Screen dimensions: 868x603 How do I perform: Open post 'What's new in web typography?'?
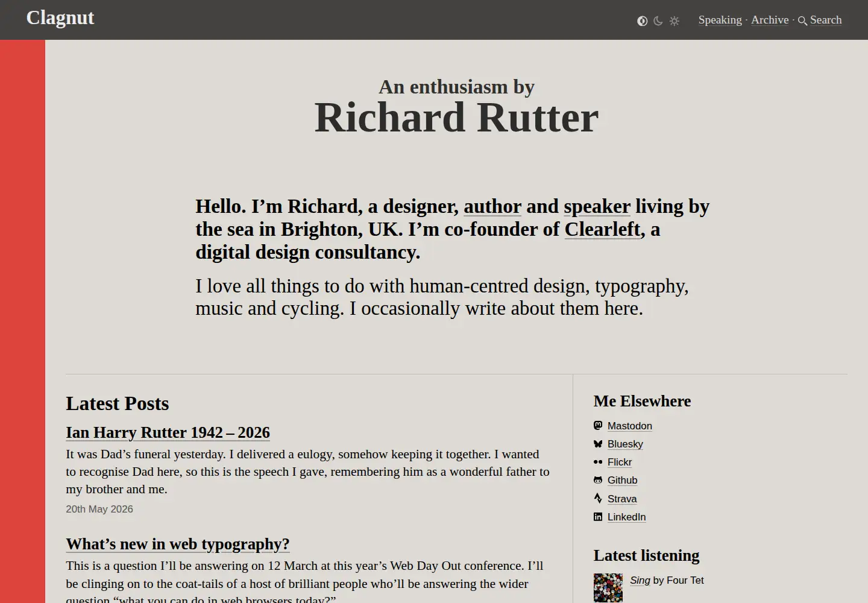178,544
